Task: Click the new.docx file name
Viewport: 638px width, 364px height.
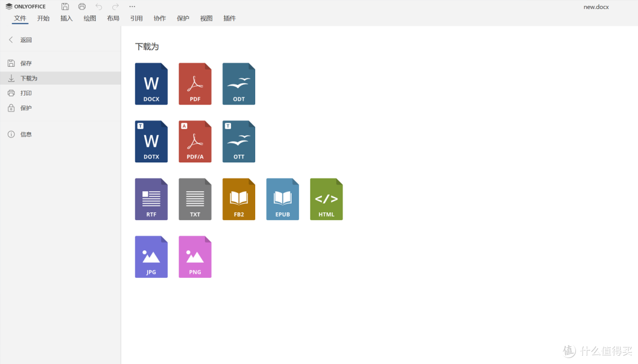Action: click(x=596, y=7)
